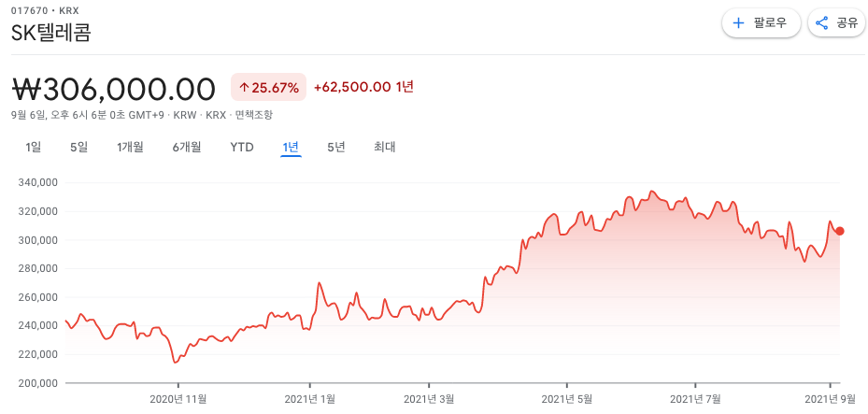
Task: Click the ↑25.67% change badge
Action: [268, 87]
